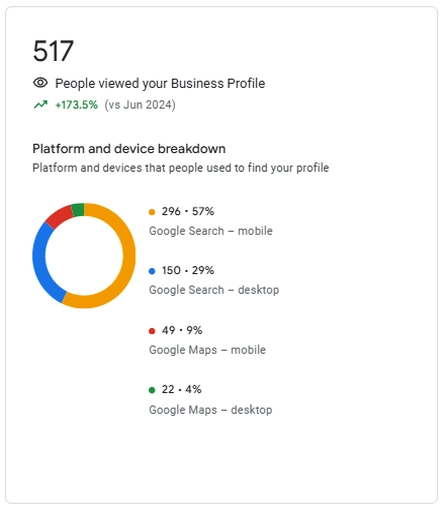Image resolution: width=443 pixels, height=510 pixels.
Task: Click the Google Search – mobile label
Action: pyautogui.click(x=211, y=231)
